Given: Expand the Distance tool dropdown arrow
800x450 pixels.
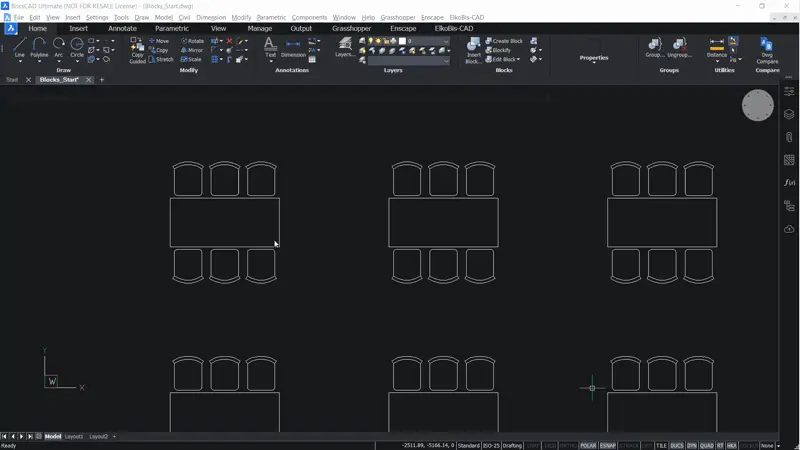Looking at the screenshot, I should click(717, 61).
